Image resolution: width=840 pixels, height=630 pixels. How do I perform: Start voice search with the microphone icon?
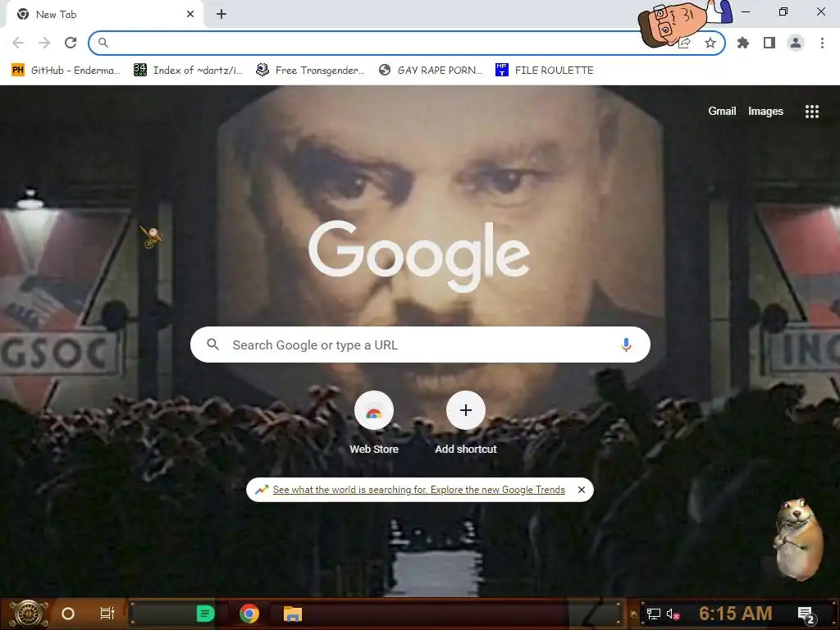pos(626,345)
